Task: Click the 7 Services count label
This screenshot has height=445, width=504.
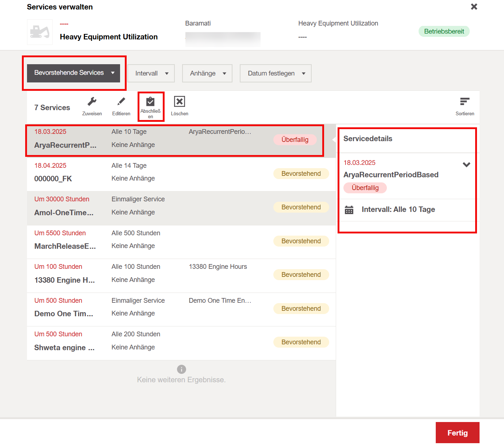Action: tap(52, 108)
